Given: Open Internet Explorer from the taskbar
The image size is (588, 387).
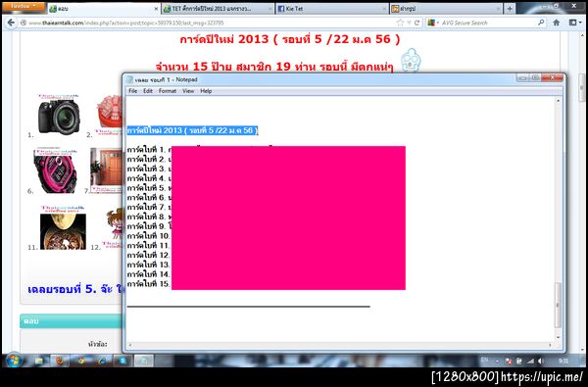Looking at the screenshot, I should 102,361.
